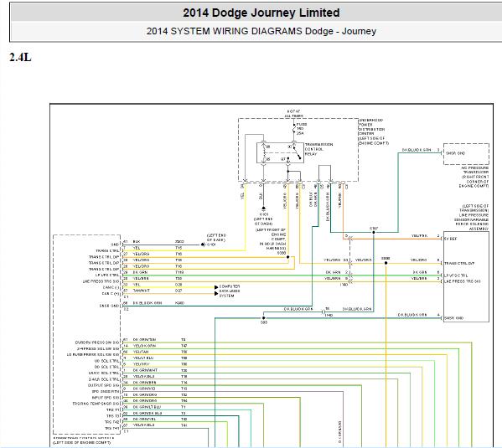
Task: Click the TRANS CTRL O/P terminal label
Action: [x=459, y=264]
